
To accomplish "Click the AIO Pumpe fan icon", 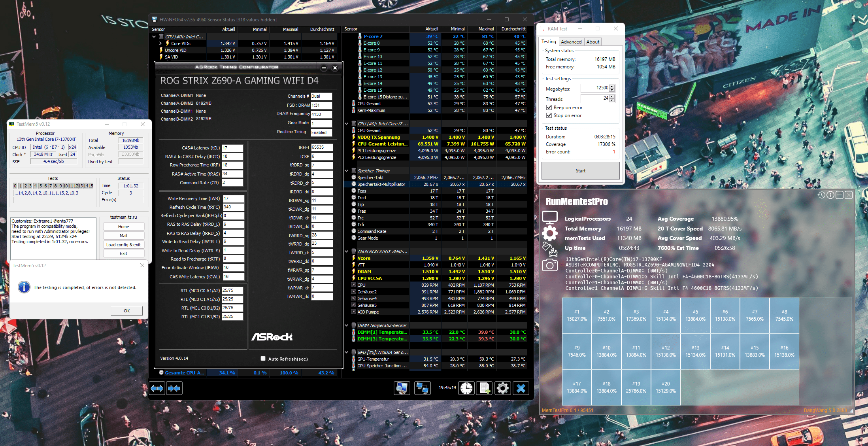I will (354, 312).
